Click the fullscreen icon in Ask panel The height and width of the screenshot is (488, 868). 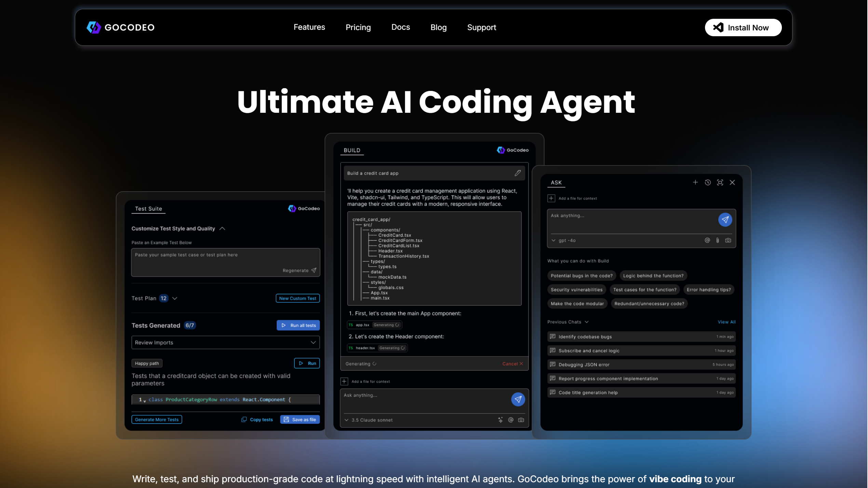pos(720,182)
